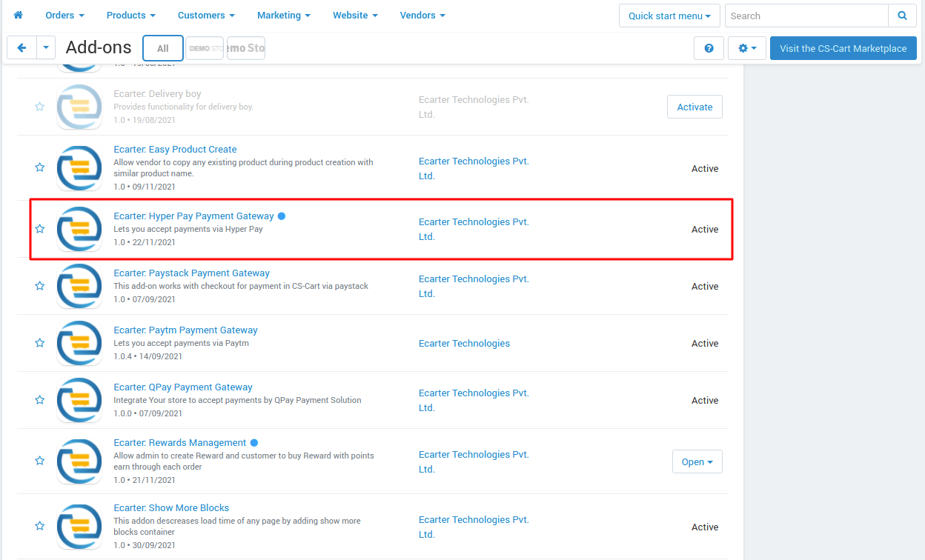Change the Paytm Active status
Image resolution: width=925 pixels, height=560 pixels.
point(705,344)
